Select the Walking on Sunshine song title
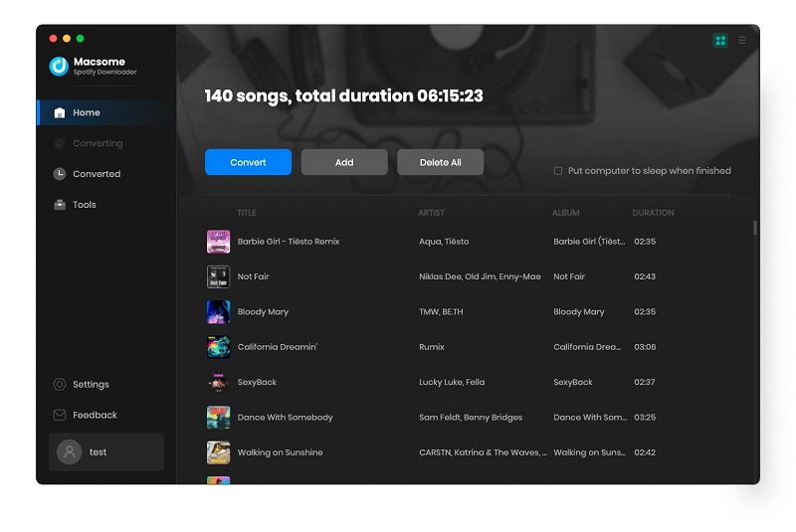 coord(280,452)
